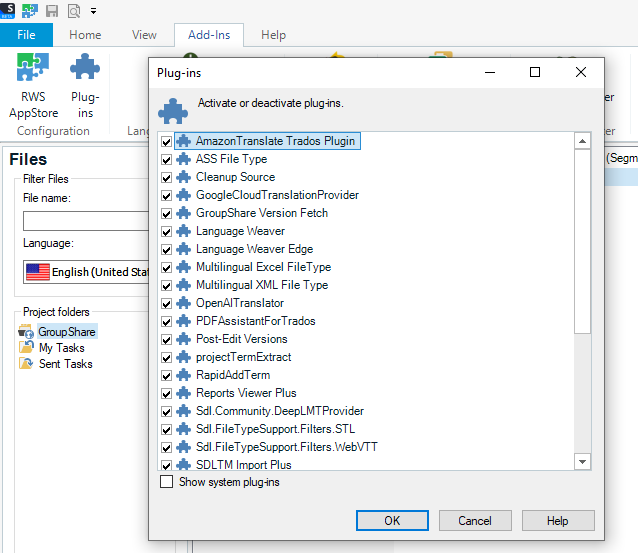
Task: Click the File name filter input field
Action: [x=86, y=221]
